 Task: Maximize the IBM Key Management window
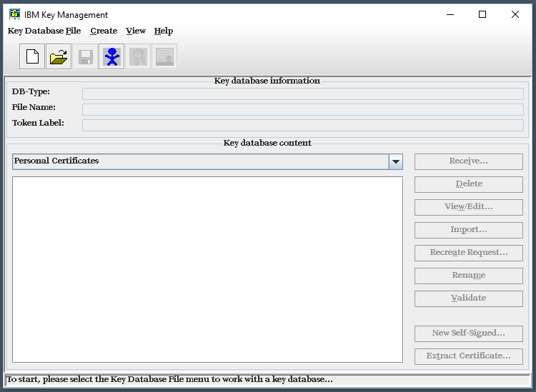(482, 14)
